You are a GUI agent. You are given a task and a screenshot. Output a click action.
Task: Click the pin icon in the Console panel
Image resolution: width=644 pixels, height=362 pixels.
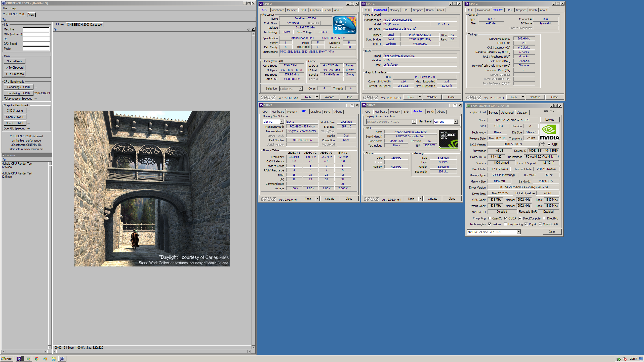[4, 159]
